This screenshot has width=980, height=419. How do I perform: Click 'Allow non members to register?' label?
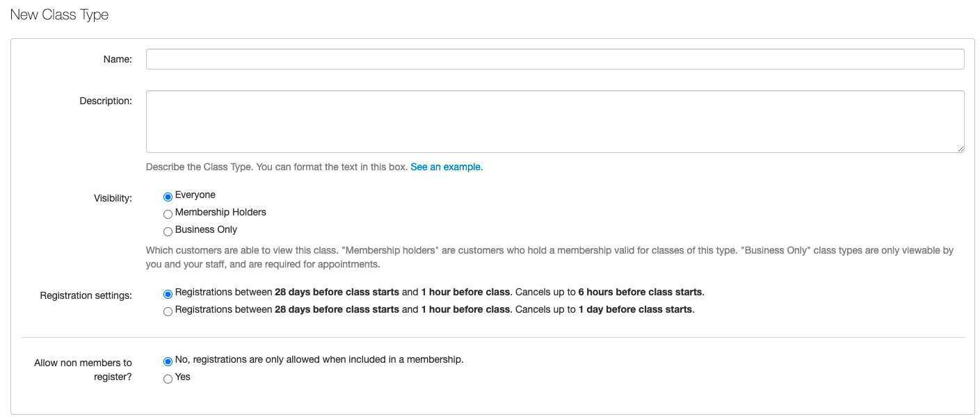[83, 370]
